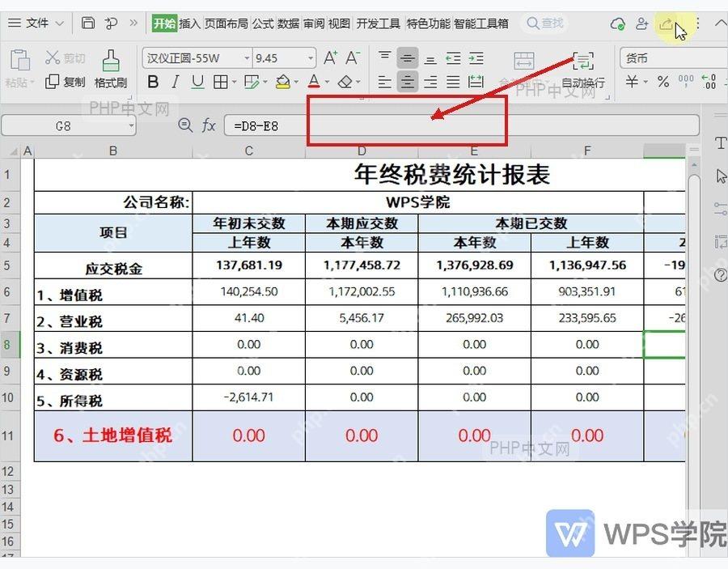The width and height of the screenshot is (728, 569).
Task: Click the cloud sync status icon
Action: (617, 23)
